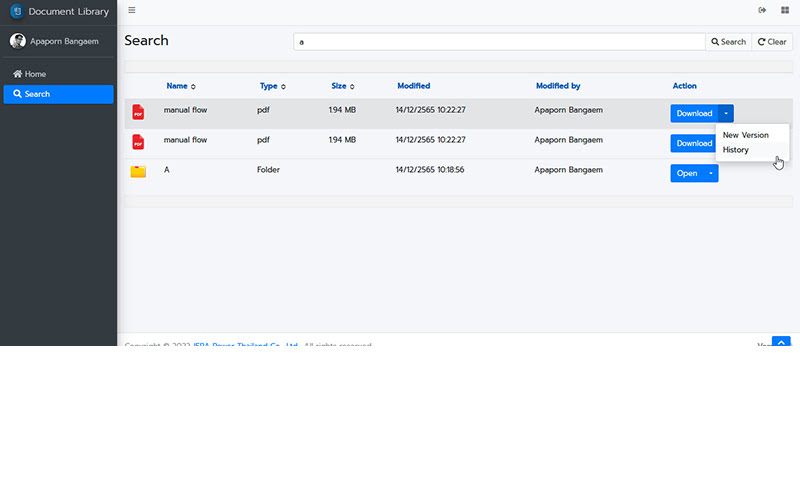Click the first manual flow PDF icon

(138, 112)
